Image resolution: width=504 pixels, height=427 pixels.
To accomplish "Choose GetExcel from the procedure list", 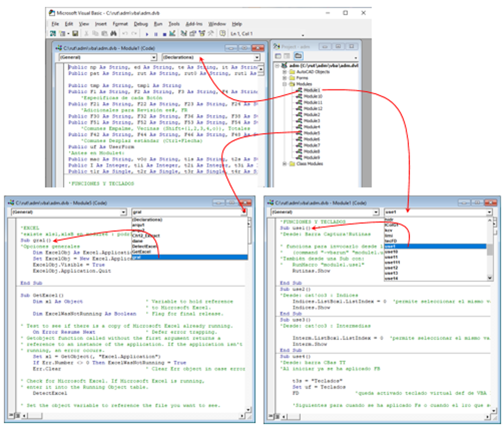I will [x=141, y=252].
